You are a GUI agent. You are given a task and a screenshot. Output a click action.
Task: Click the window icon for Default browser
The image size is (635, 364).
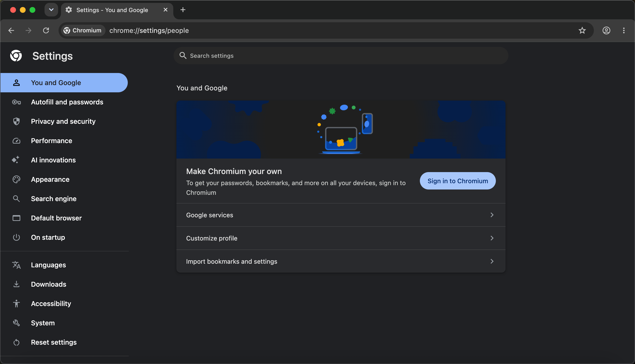pos(16,218)
